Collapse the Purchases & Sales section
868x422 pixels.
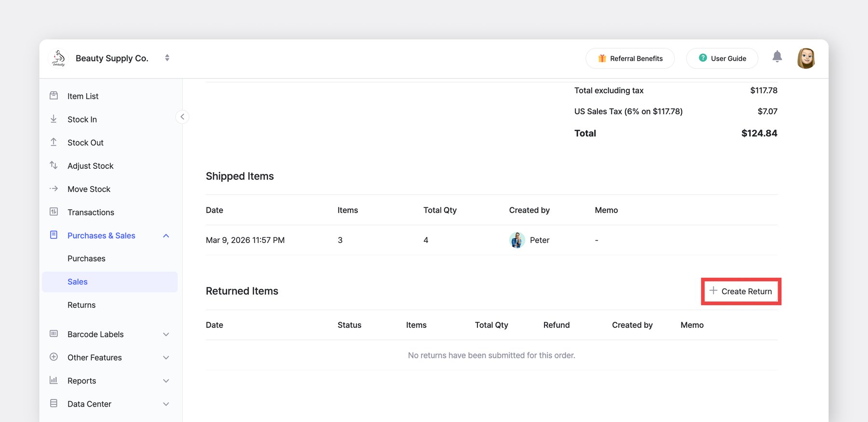(x=166, y=236)
